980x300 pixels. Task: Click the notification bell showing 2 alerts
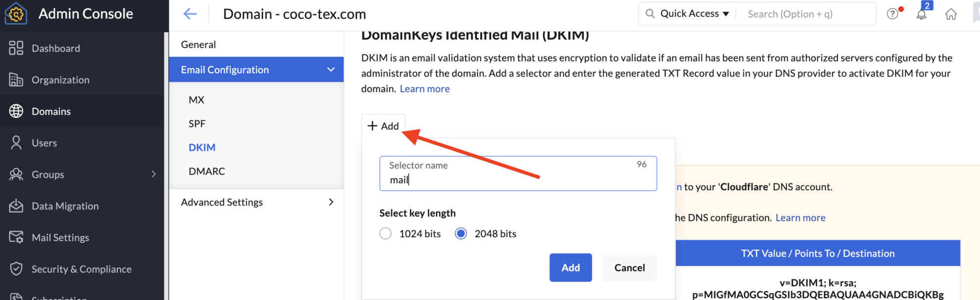[922, 13]
